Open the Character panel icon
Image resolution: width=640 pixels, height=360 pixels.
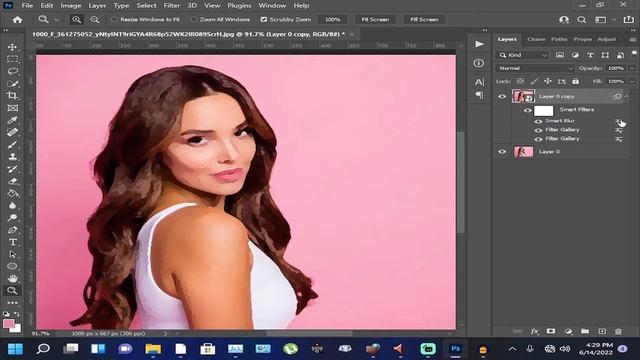[x=479, y=82]
